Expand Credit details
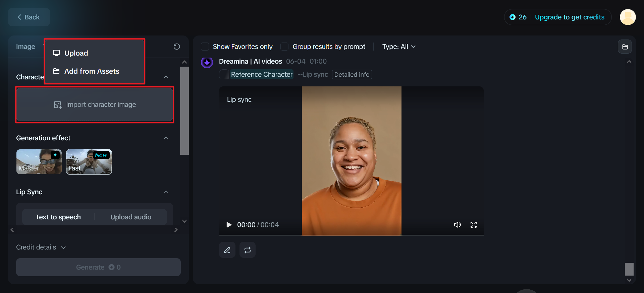644x293 pixels. [x=41, y=247]
